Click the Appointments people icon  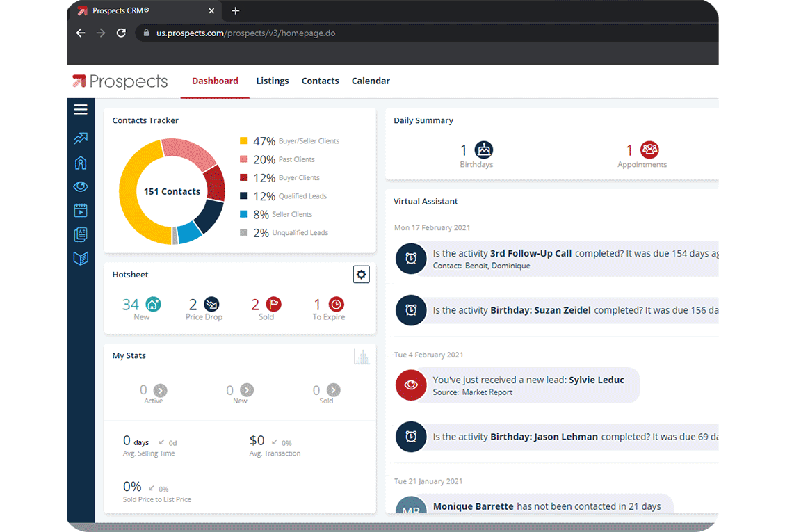click(x=650, y=150)
